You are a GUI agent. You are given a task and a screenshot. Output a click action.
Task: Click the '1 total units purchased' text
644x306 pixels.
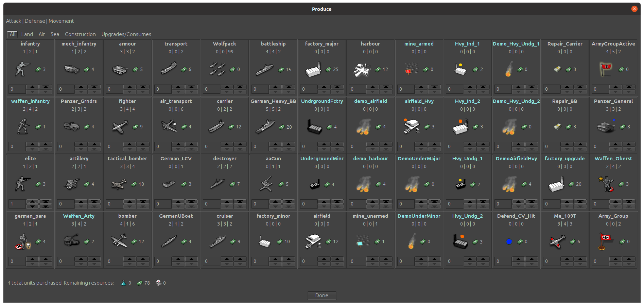point(35,283)
